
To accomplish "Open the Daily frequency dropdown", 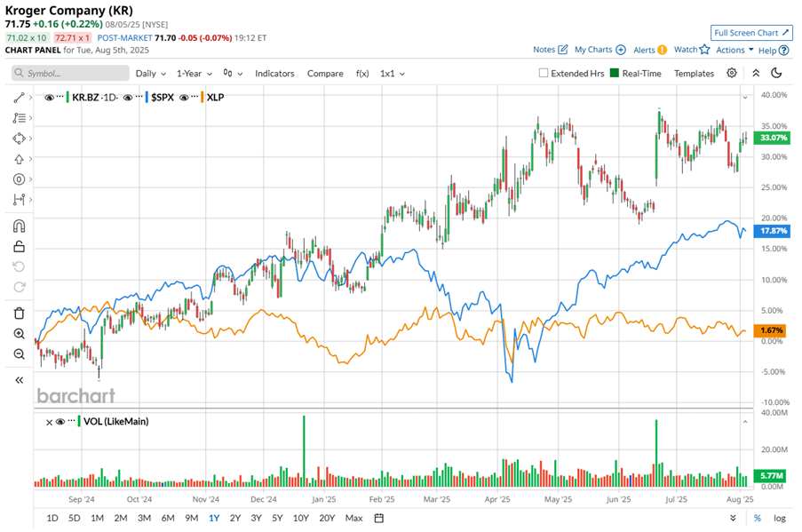I will tap(150, 73).
